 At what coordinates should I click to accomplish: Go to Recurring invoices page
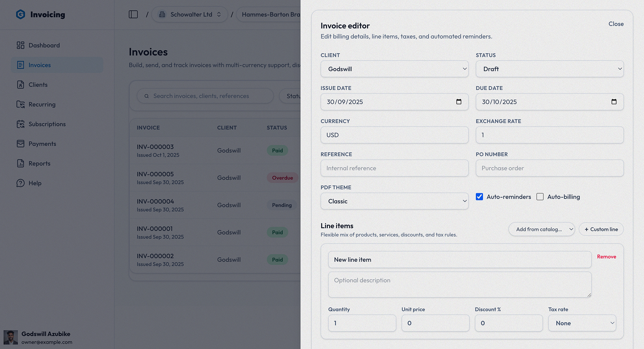42,104
